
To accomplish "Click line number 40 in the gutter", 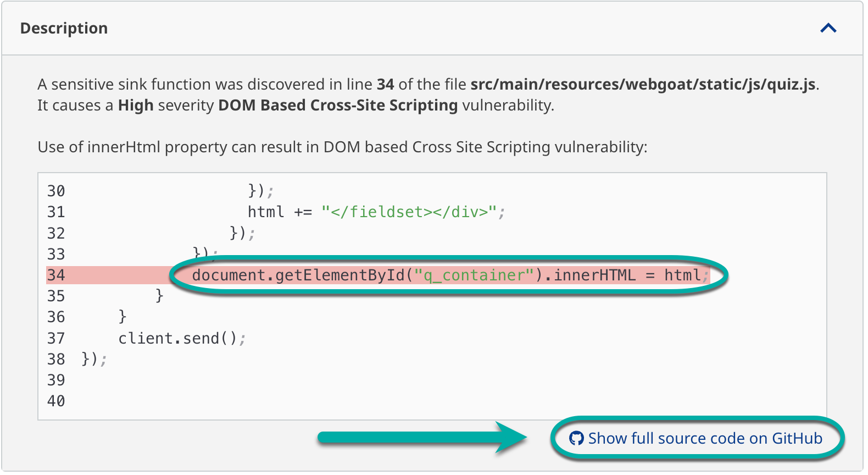I will coord(56,401).
